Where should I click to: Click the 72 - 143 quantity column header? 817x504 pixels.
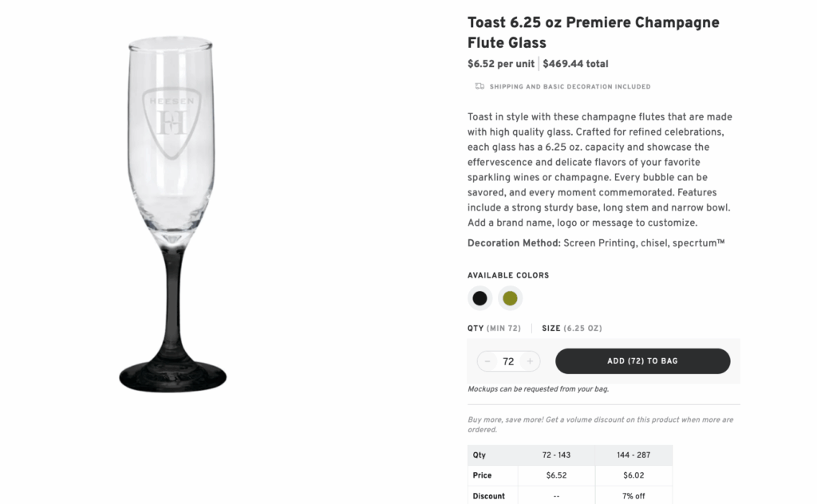tap(556, 455)
